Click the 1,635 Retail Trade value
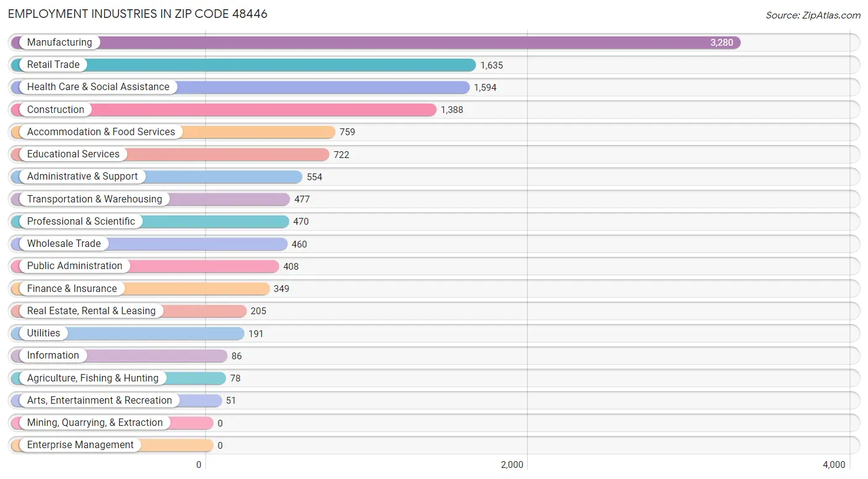868x479 pixels. tap(492, 65)
